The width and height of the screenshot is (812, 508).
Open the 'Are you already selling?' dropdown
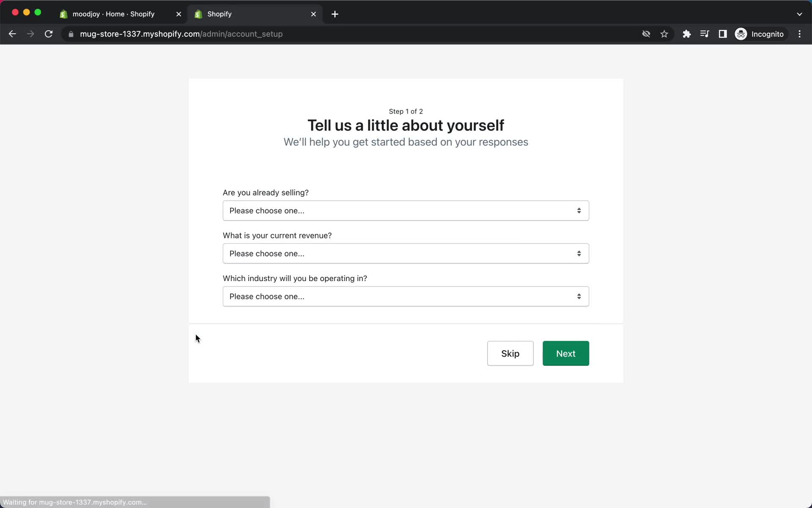point(406,210)
